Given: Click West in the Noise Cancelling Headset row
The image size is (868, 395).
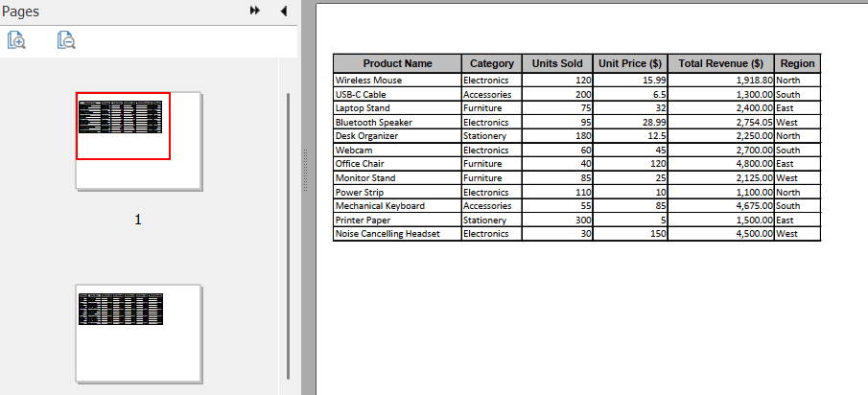Looking at the screenshot, I should [786, 234].
